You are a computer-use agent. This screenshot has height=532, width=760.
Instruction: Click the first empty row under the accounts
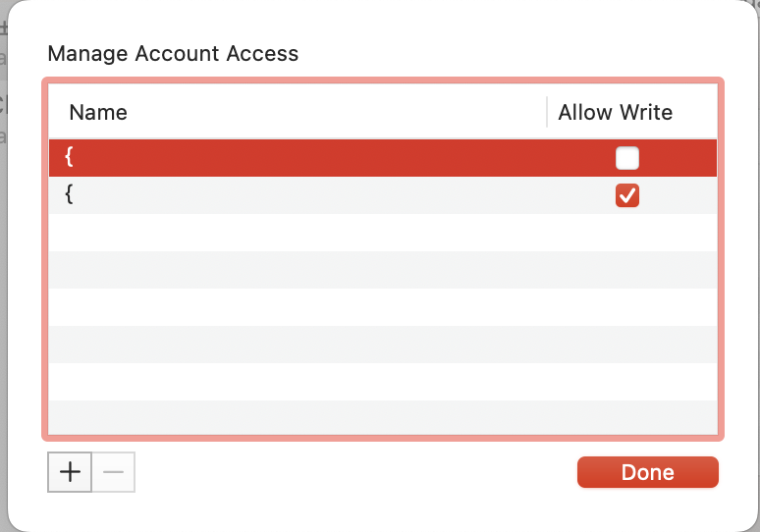383,233
